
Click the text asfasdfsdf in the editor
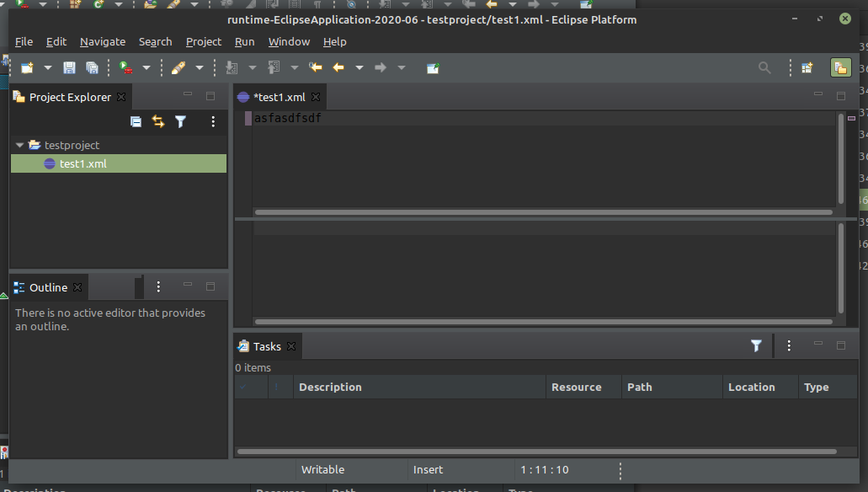287,118
